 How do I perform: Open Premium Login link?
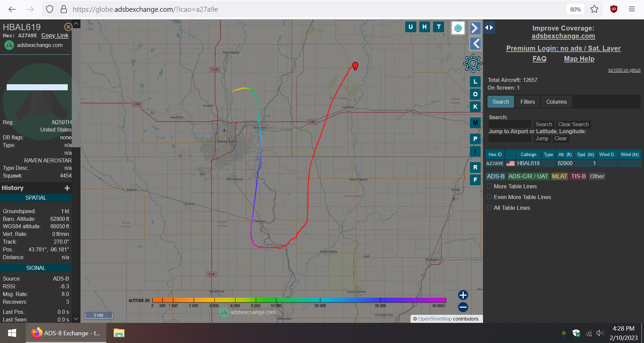[x=563, y=48]
